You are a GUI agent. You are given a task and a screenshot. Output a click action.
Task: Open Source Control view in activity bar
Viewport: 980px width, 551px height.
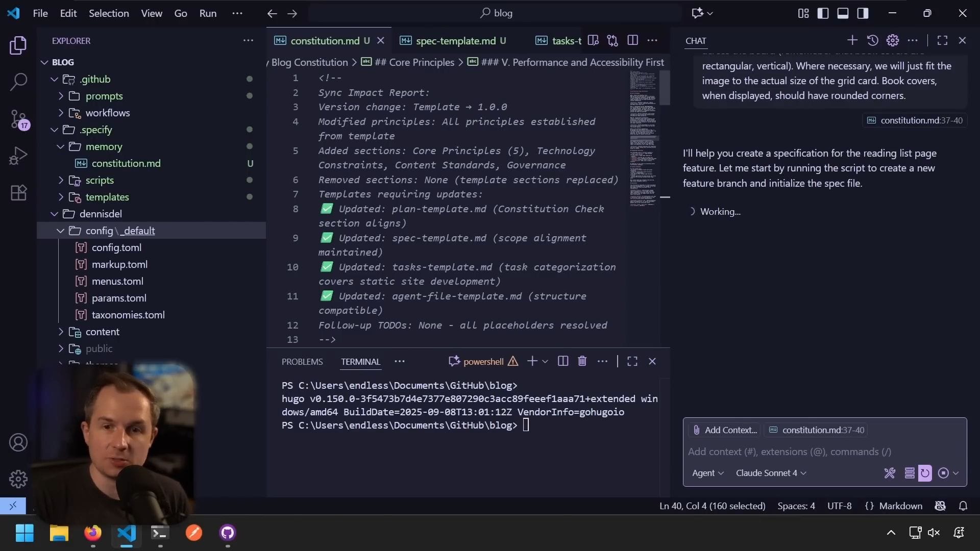click(18, 119)
